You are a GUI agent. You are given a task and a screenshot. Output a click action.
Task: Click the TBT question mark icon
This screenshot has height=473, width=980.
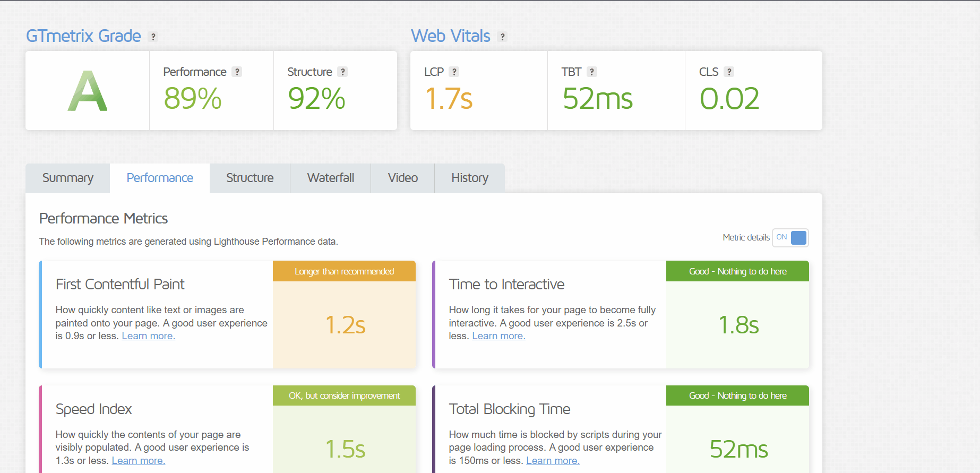click(592, 72)
